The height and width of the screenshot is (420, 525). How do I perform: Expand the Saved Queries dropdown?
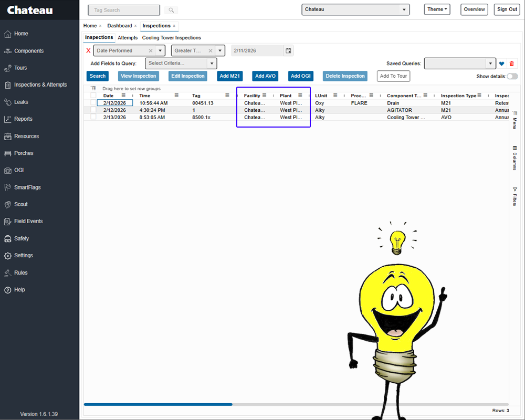pyautogui.click(x=491, y=63)
